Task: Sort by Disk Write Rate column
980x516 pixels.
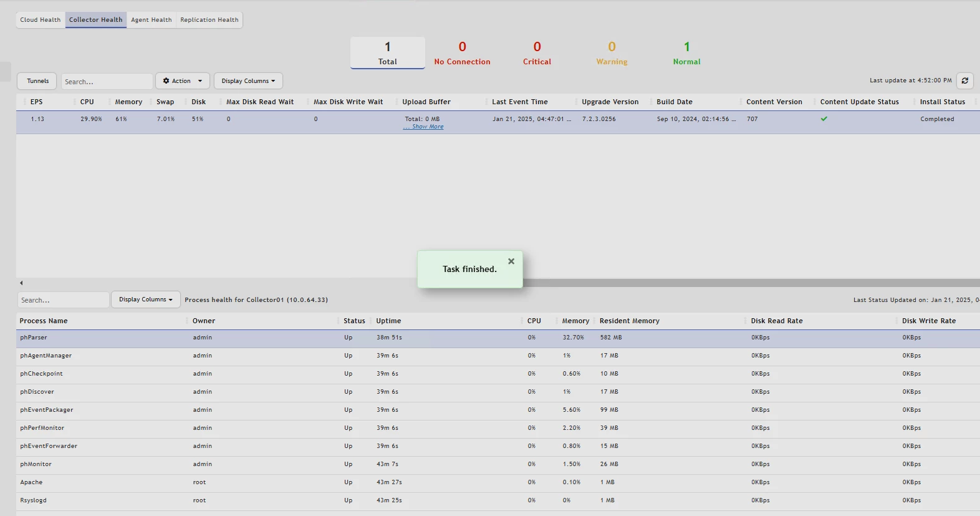Action: (929, 321)
